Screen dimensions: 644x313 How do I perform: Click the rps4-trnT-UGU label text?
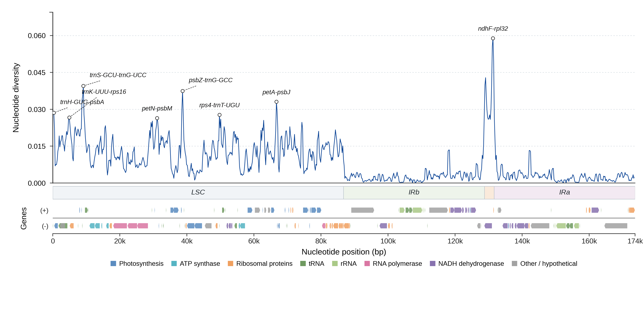point(219,105)
